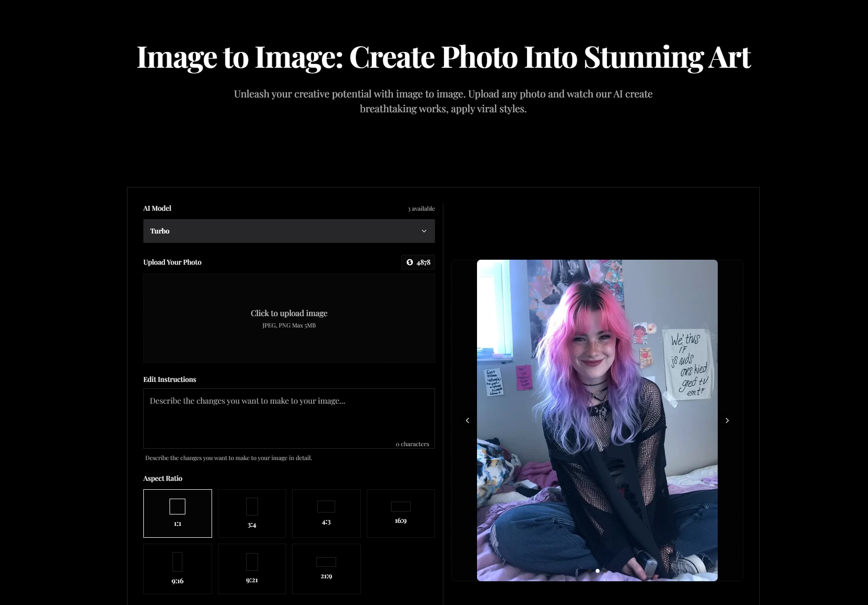The image size is (868, 605).
Task: Expand model list via chevron arrow
Action: tap(424, 231)
